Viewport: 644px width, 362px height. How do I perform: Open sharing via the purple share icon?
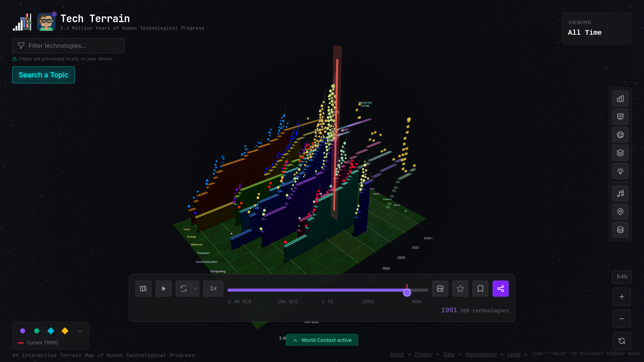(x=500, y=288)
